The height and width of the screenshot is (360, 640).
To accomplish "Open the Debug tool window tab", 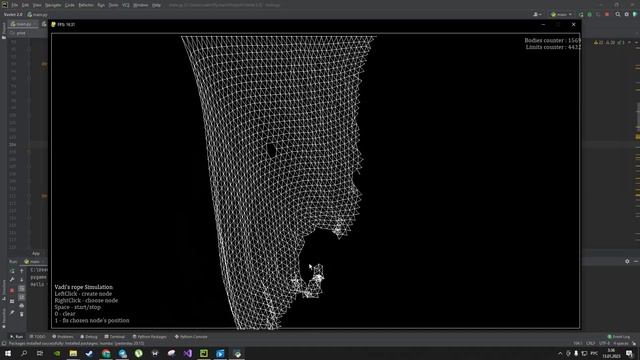I will tap(89, 337).
